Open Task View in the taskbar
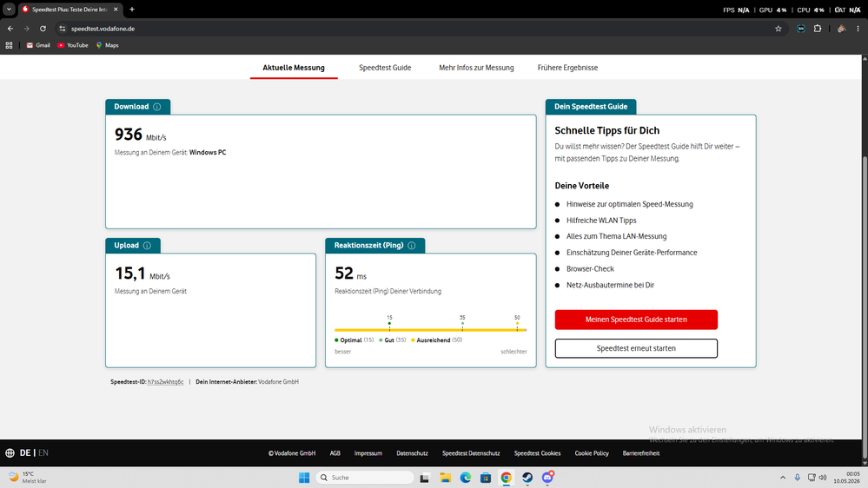The height and width of the screenshot is (488, 868). (425, 478)
